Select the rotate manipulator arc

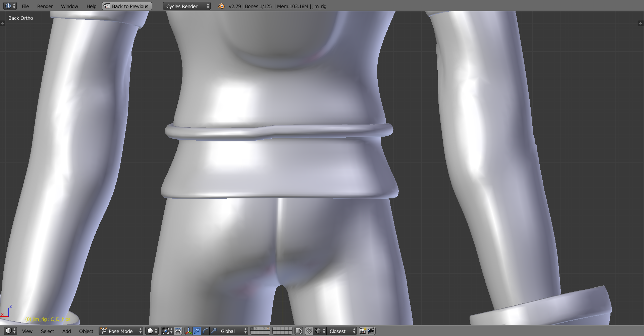tap(205, 331)
